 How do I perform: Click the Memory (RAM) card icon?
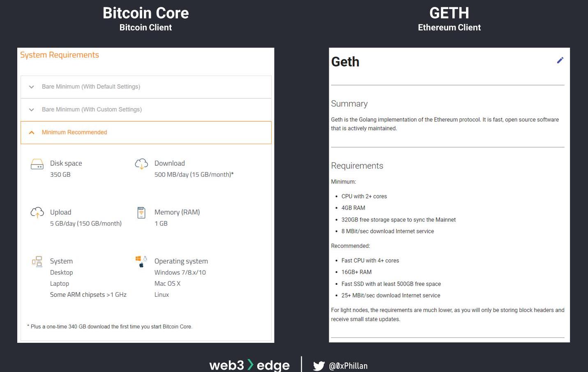point(141,213)
